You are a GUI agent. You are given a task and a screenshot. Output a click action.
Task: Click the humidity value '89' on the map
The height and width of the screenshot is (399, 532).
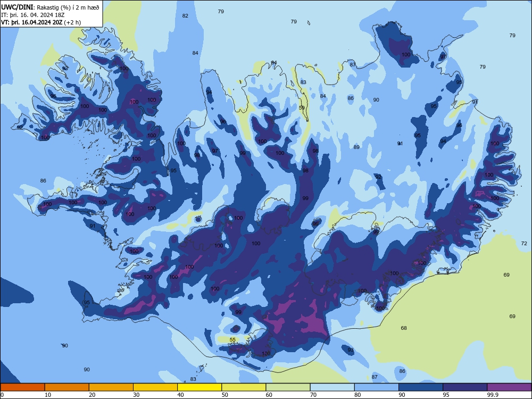(356, 147)
